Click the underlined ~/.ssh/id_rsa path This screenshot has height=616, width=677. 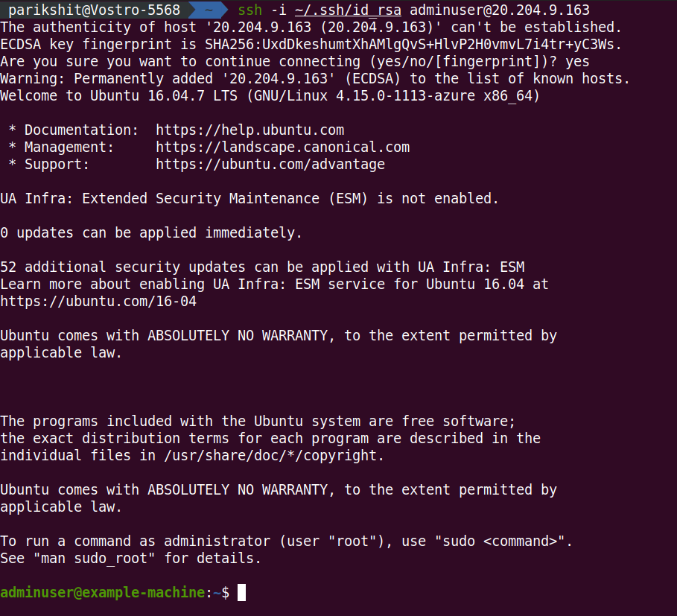(x=348, y=10)
